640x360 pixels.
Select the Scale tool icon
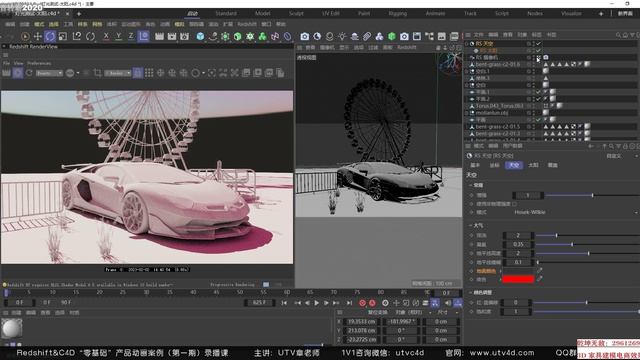click(62, 36)
